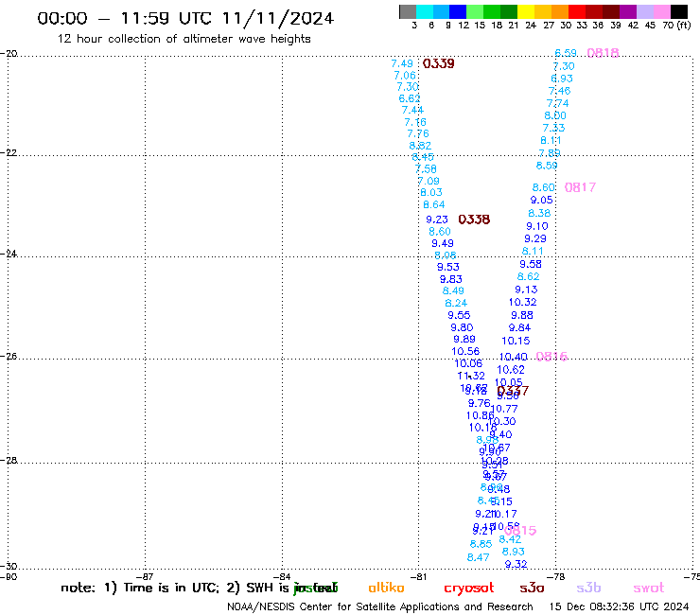The width and height of the screenshot is (700, 615).
Task: Click the wave height value 10.77
Action: (x=504, y=409)
